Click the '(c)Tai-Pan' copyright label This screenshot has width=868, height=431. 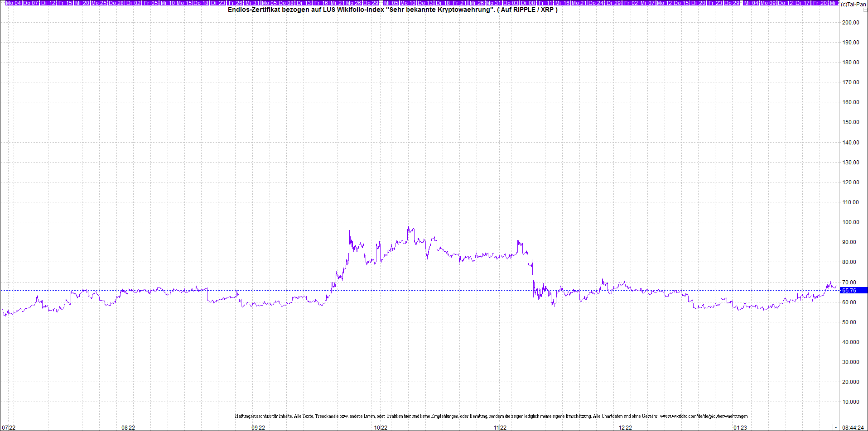853,4
